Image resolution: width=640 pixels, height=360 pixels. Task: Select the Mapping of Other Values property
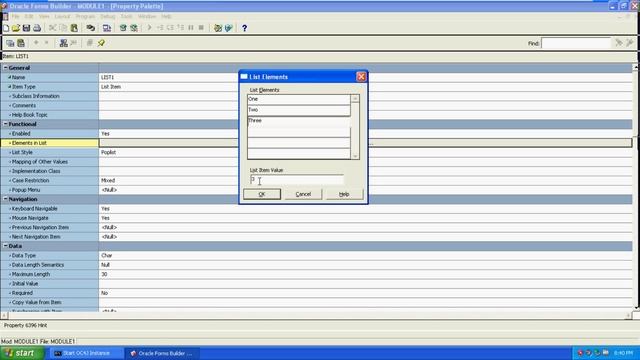(317, 162)
